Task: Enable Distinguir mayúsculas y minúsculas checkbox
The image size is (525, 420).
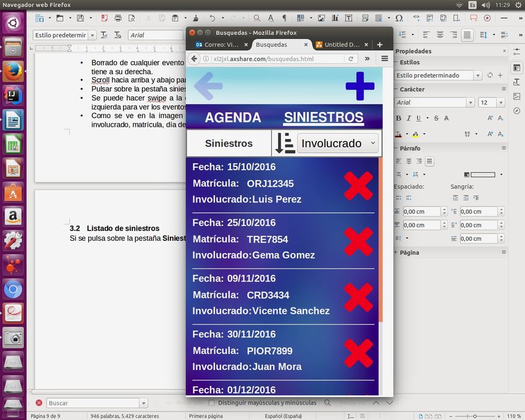Action: coord(212,403)
